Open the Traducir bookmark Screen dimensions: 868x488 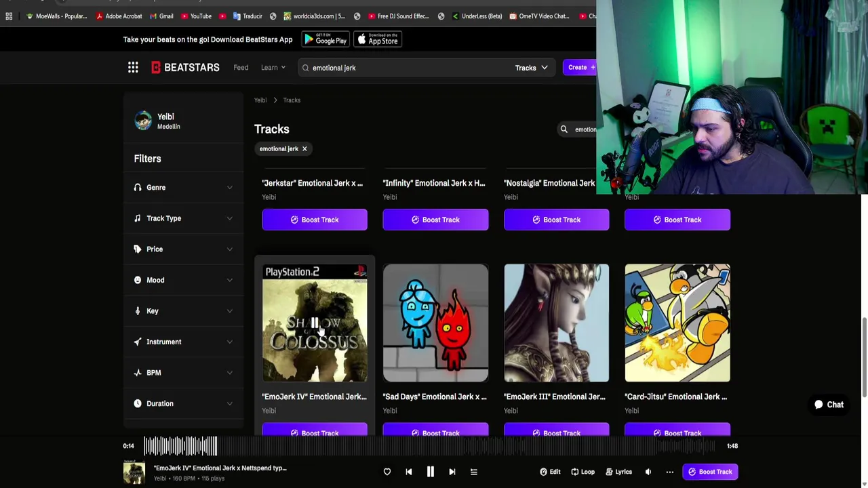[x=248, y=16]
